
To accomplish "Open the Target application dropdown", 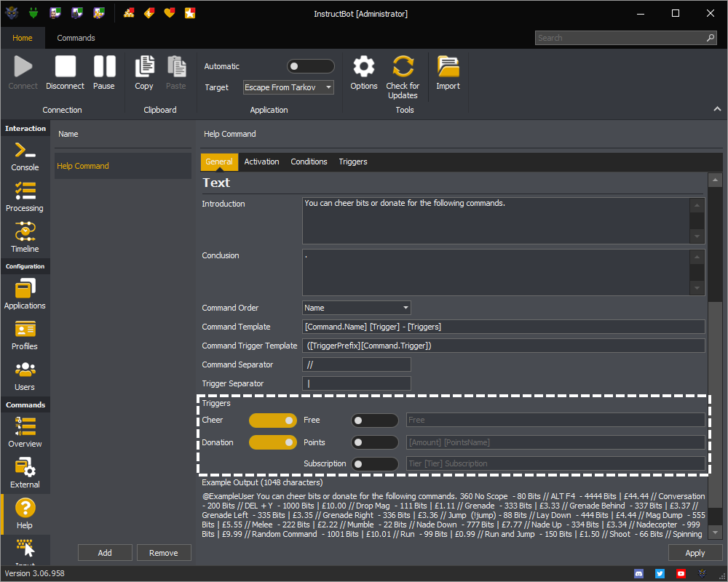I will click(x=288, y=87).
